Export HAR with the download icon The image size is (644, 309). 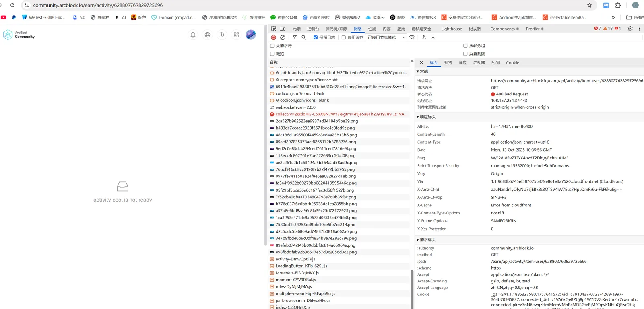click(x=433, y=37)
